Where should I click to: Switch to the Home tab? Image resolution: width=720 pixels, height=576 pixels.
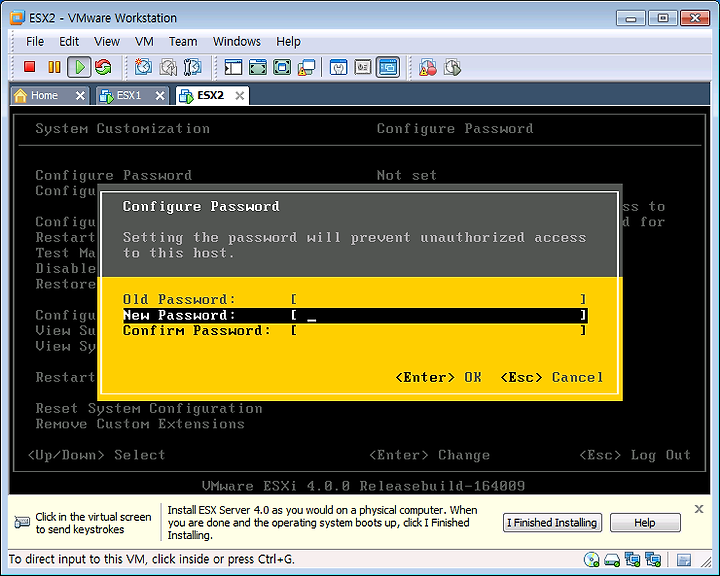(x=44, y=96)
